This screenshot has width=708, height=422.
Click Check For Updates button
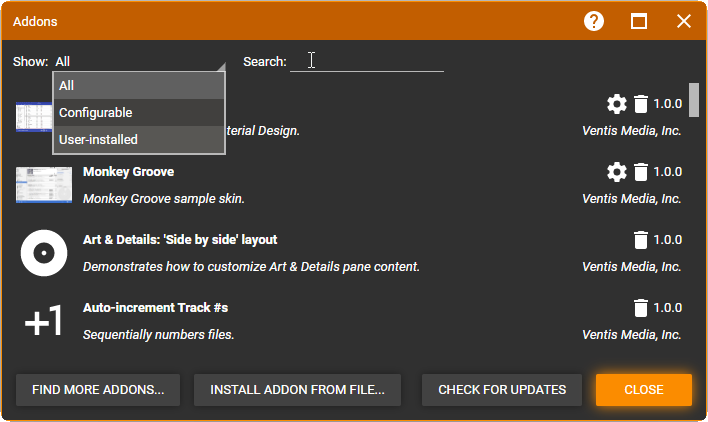[x=502, y=390]
